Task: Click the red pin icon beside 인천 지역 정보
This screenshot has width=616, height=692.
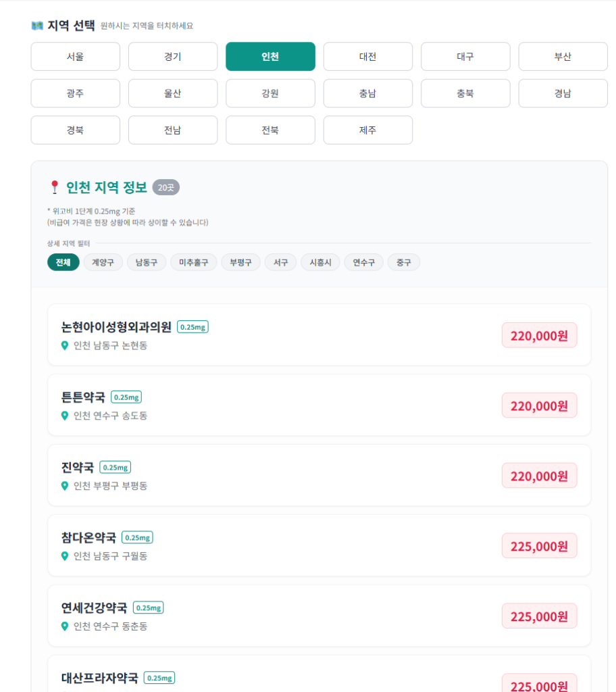Action: (x=55, y=187)
